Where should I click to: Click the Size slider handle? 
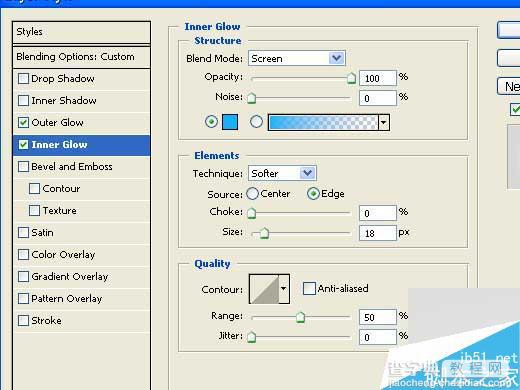(x=264, y=233)
